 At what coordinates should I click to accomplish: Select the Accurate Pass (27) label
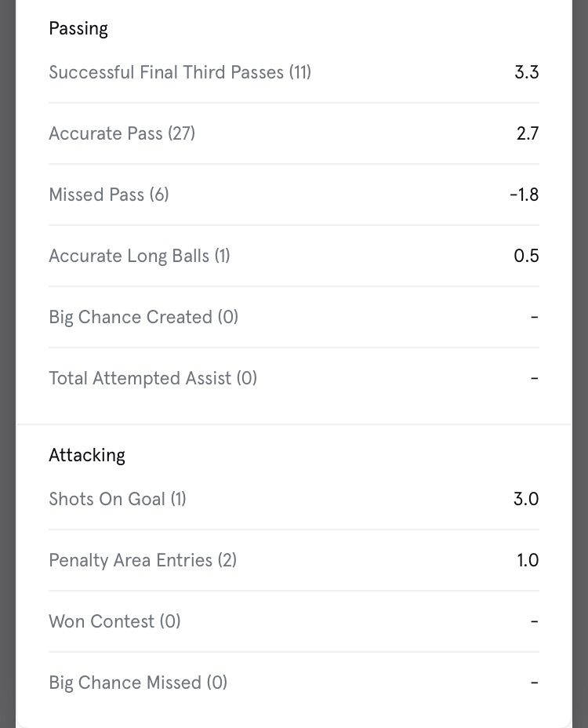(x=122, y=134)
